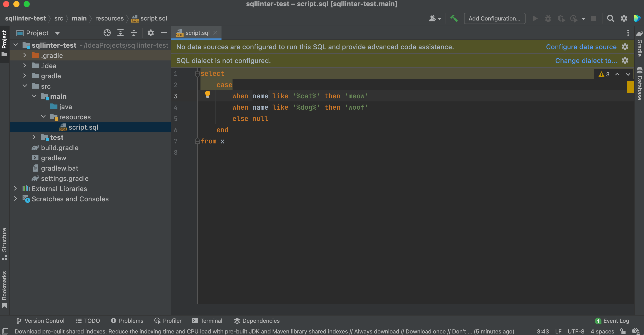
Task: Click Collapse All icon in Project panel
Action: tap(134, 33)
